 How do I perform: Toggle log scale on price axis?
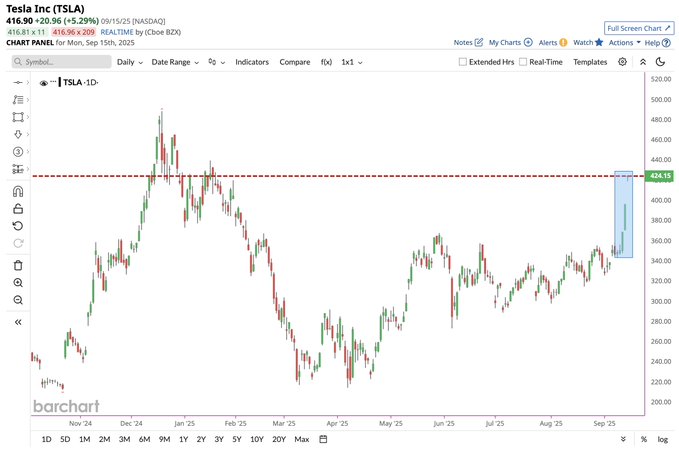pos(663,439)
